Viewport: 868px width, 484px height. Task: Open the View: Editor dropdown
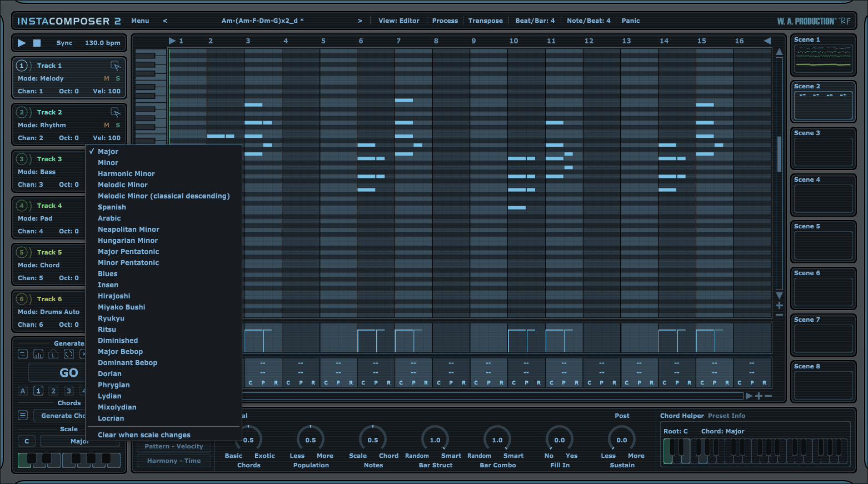click(x=399, y=21)
